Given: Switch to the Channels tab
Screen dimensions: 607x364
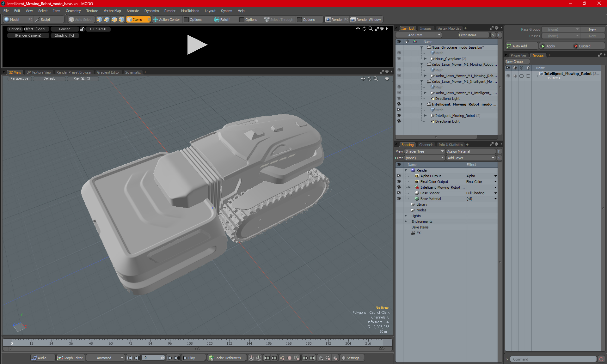Looking at the screenshot, I should [426, 145].
